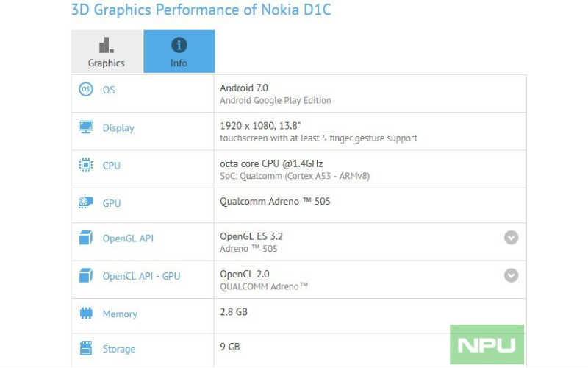This screenshot has height=368, width=588.
Task: Click the OS row icon
Action: click(x=86, y=89)
